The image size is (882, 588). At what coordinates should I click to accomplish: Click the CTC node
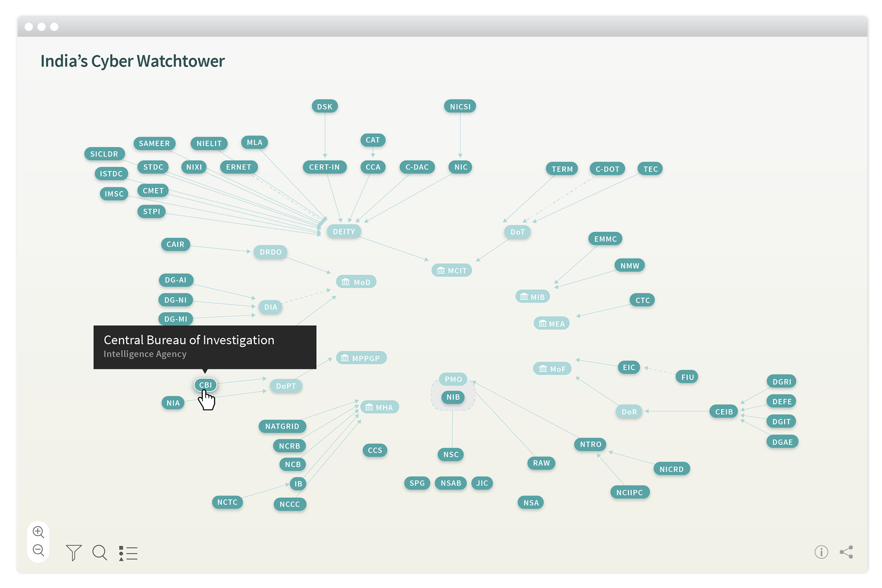pyautogui.click(x=643, y=300)
